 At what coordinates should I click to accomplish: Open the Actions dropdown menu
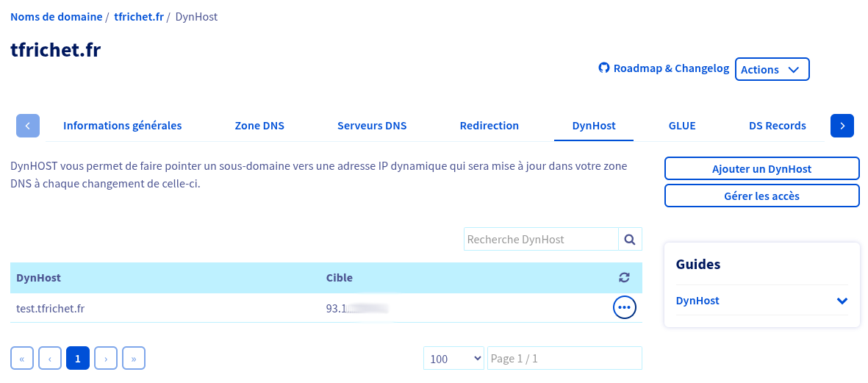772,69
